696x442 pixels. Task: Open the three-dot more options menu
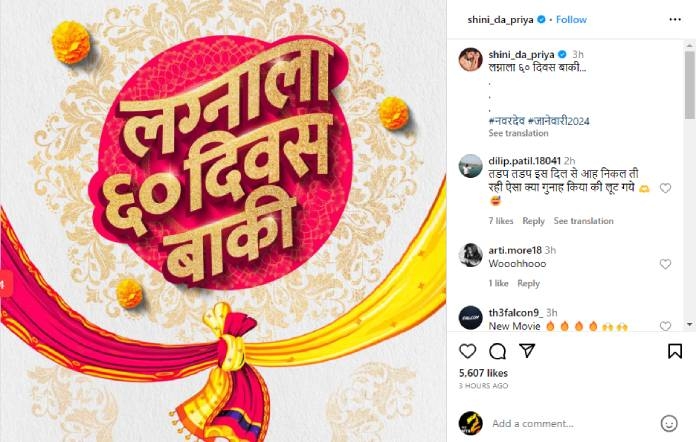pyautogui.click(x=675, y=20)
